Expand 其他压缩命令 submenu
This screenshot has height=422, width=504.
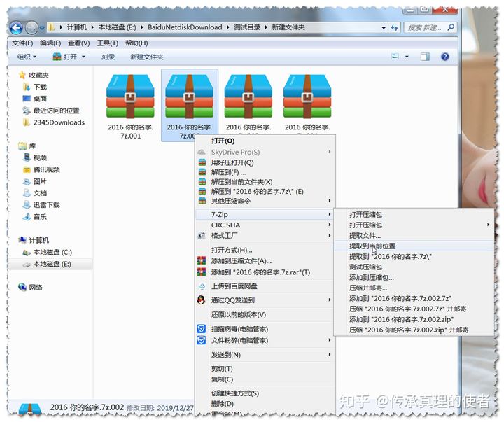265,201
